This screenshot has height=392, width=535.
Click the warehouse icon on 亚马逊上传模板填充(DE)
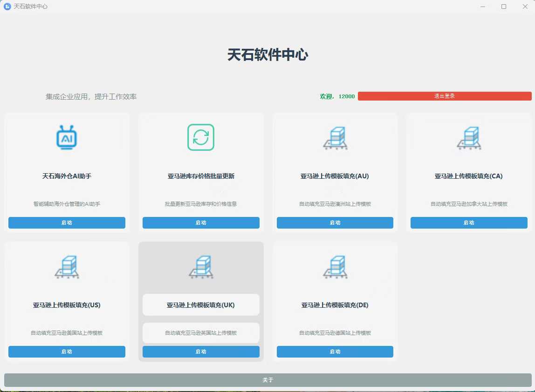tap(335, 267)
